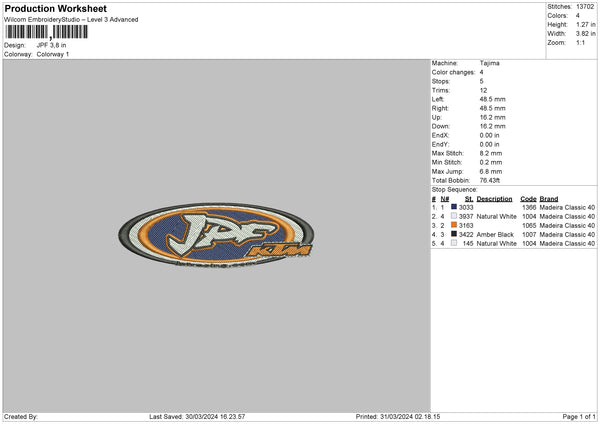Click thread code 1007
This screenshot has width=600, height=424.
529,235
